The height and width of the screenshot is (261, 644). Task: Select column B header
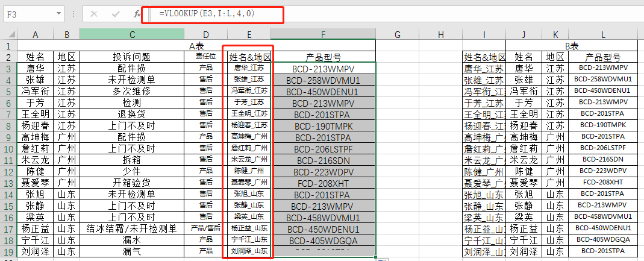66,35
